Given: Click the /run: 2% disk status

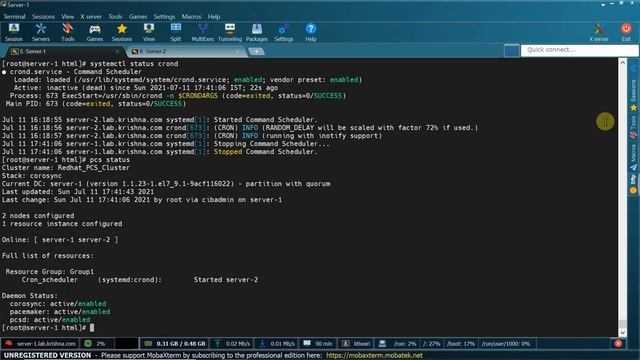Looking at the screenshot, I should pyautogui.click(x=404, y=344).
